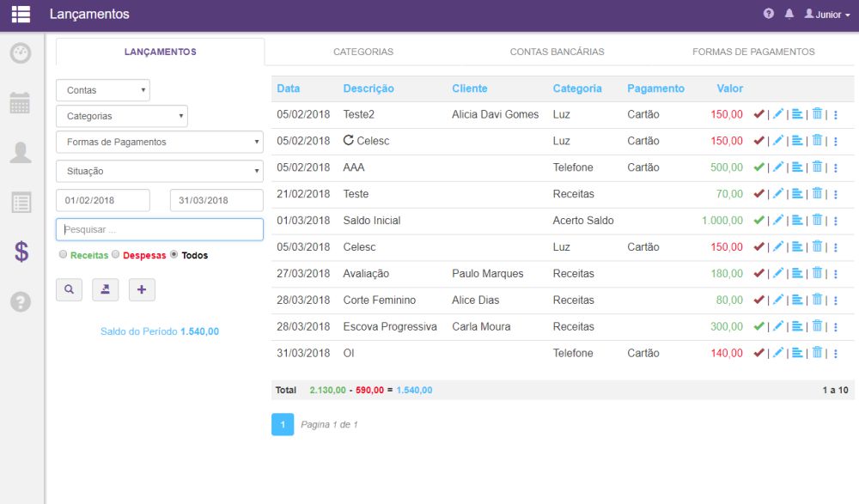Focus the Pesquisar search field

(160, 229)
